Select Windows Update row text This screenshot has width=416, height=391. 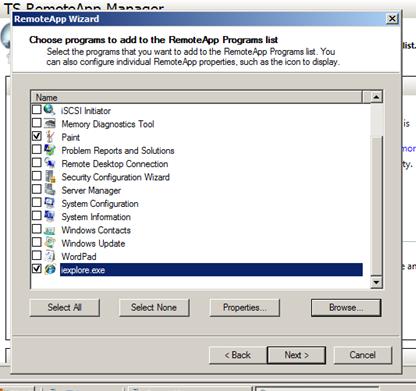[x=93, y=243]
